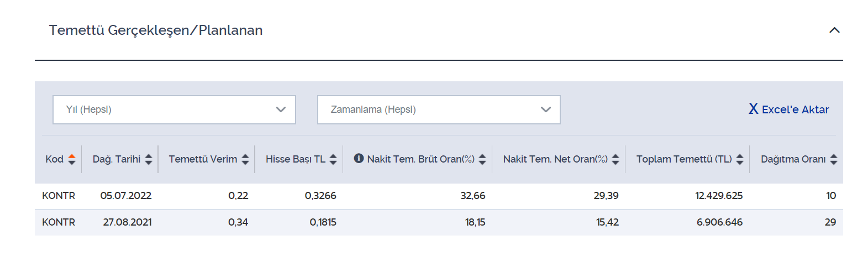Sort by Temettü Verim arrows icon
This screenshot has width=868, height=256.
[245, 159]
